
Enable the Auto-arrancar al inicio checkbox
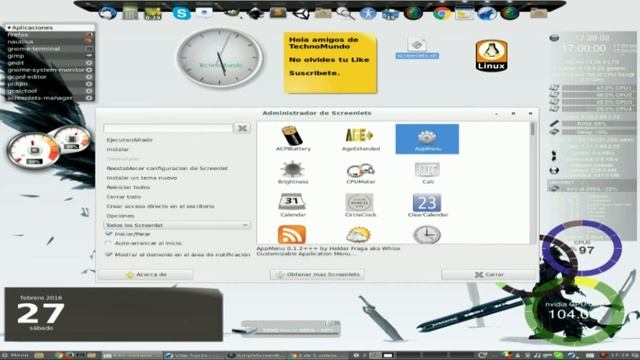pos(108,243)
